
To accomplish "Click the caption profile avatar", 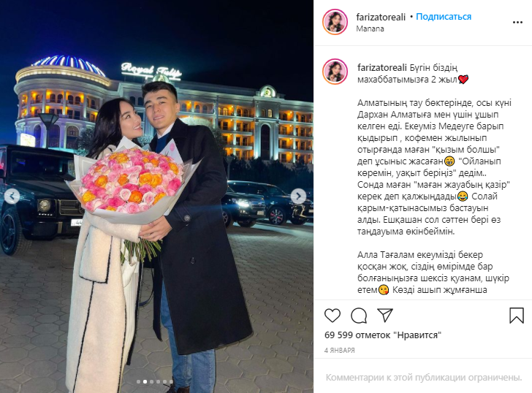I will coord(335,72).
